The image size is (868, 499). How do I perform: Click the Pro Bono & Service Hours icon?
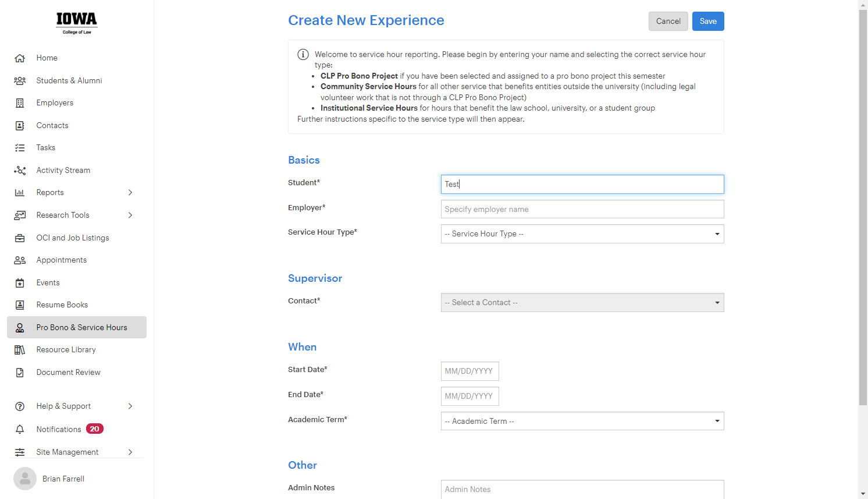(x=20, y=328)
